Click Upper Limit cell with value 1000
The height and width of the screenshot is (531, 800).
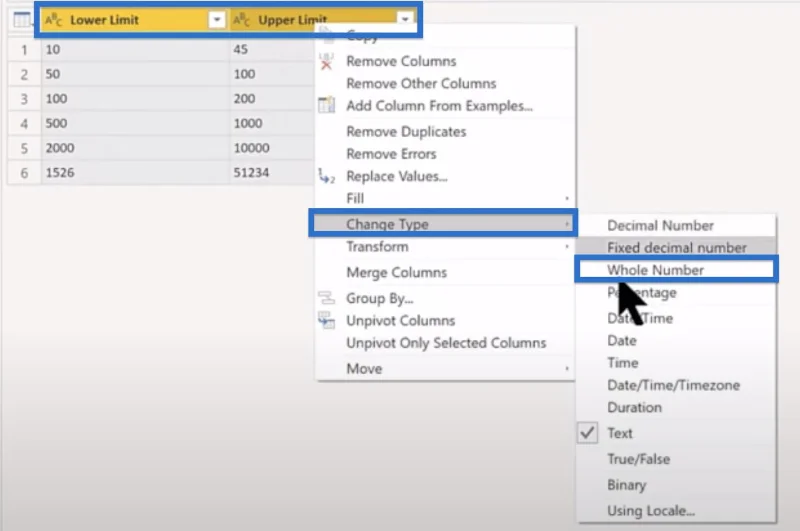click(272, 123)
